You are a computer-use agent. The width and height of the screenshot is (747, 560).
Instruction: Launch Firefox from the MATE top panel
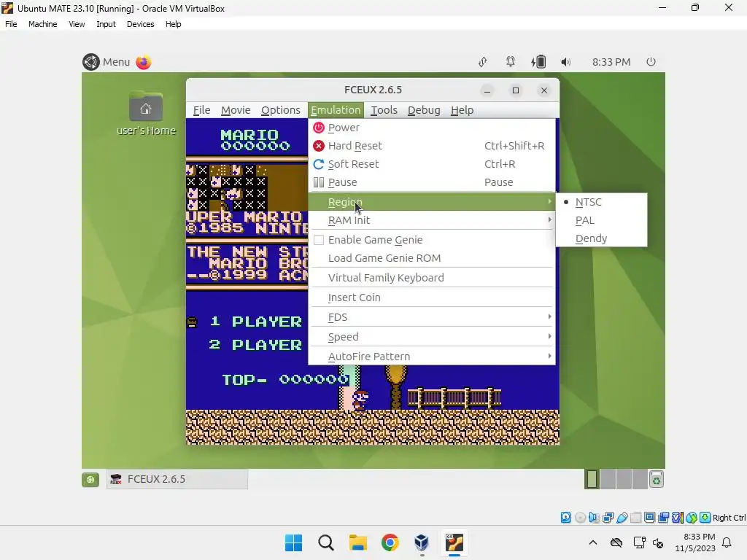(x=144, y=62)
